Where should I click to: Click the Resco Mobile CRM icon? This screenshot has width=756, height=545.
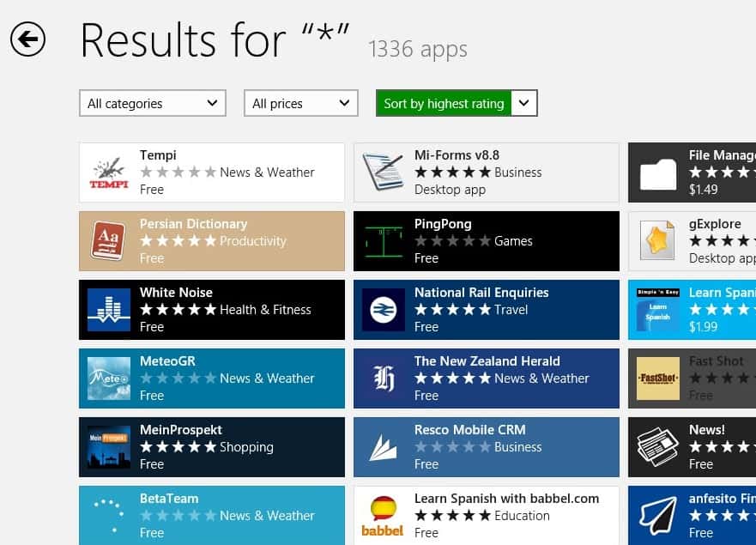click(x=384, y=447)
